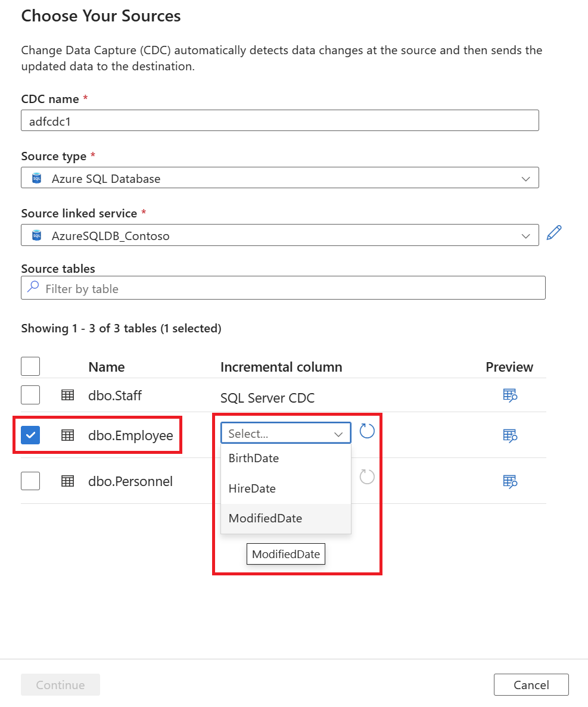This screenshot has width=588, height=707.
Task: Open the Source type dropdown
Action: click(280, 178)
